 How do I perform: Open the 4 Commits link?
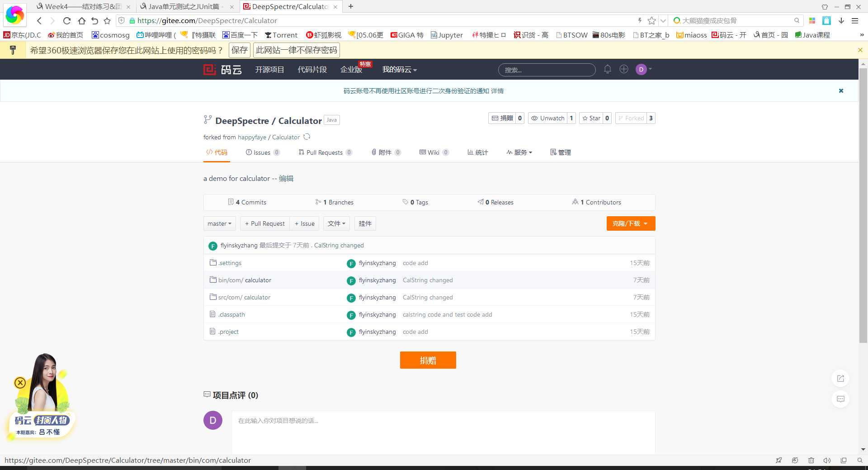click(247, 202)
